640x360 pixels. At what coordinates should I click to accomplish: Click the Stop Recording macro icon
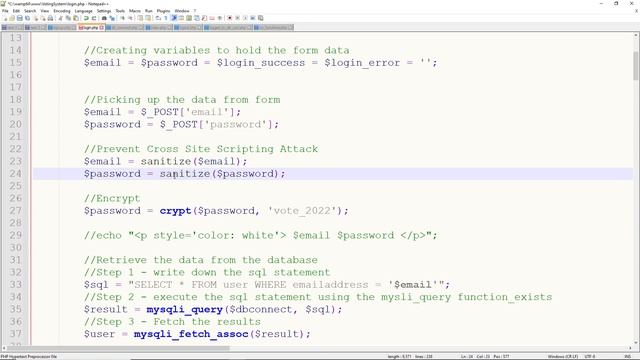tap(237, 18)
